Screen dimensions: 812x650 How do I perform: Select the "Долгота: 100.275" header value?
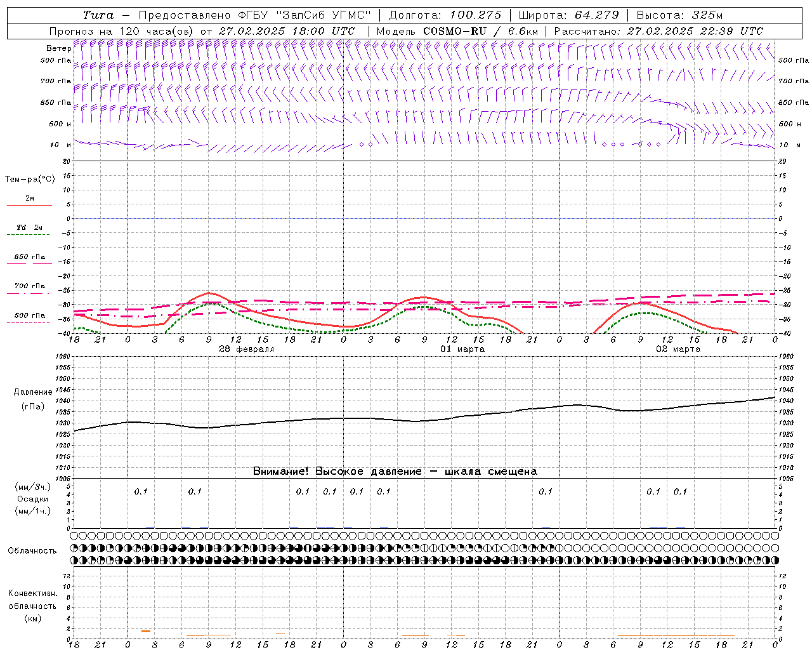coord(445,15)
